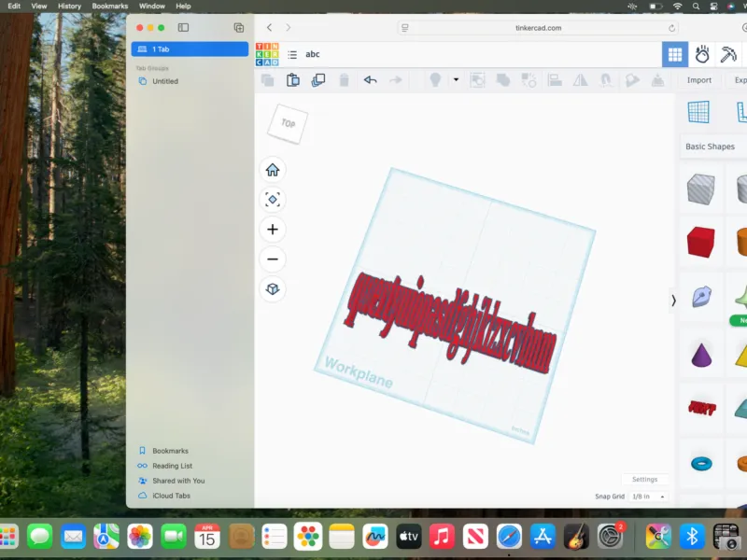Select the red Box shape
This screenshot has width=747, height=560.
[x=701, y=242]
